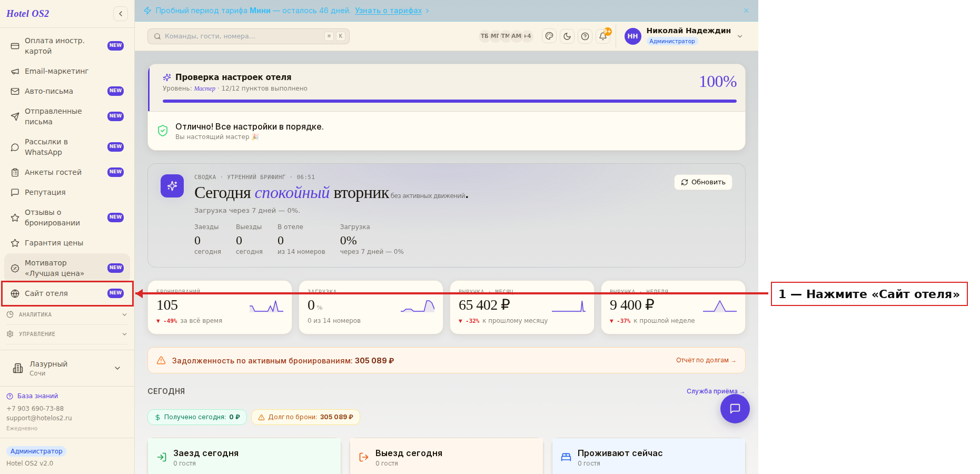980x474 pixels.
Task: Click the НН user avatar
Action: click(632, 36)
